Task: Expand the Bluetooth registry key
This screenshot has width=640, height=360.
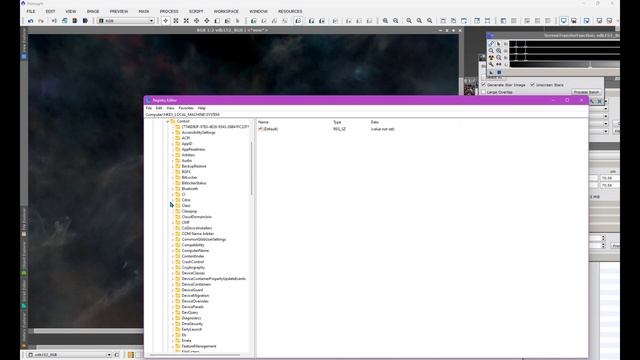Action: click(173, 189)
